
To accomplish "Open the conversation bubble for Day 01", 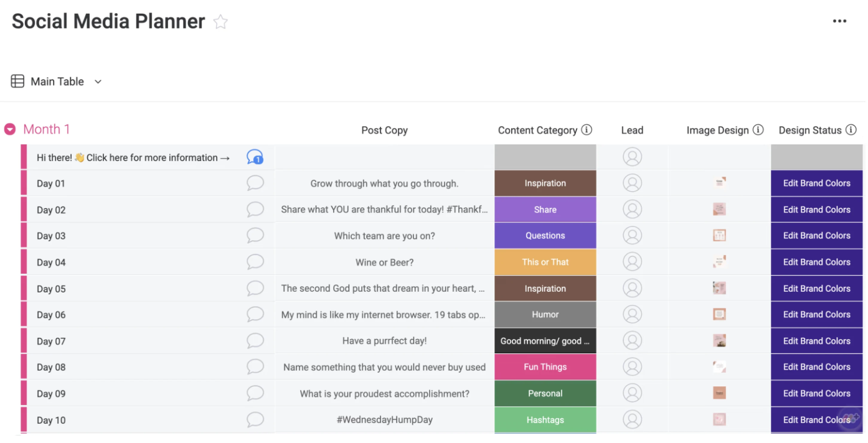I will click(255, 183).
